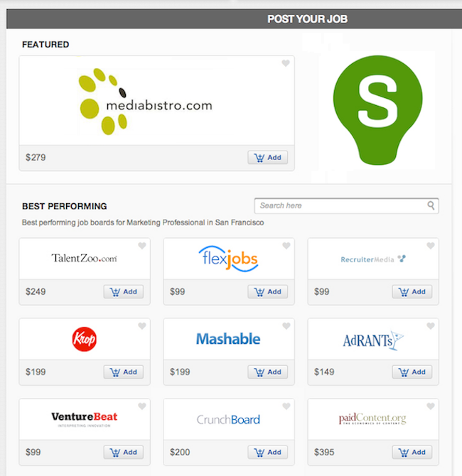Click the heart icon on VentureBeat card
This screenshot has height=476, width=462.
[142, 406]
